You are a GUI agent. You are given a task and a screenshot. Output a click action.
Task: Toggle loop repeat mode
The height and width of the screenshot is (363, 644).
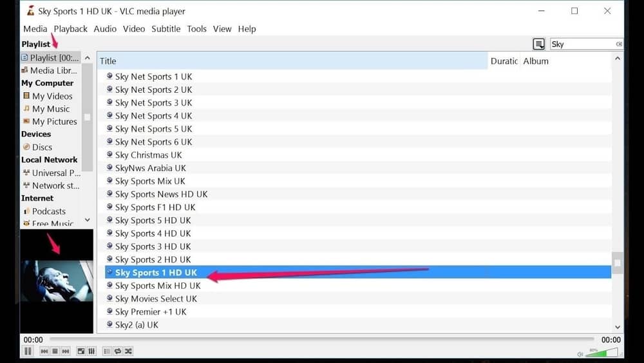click(118, 351)
